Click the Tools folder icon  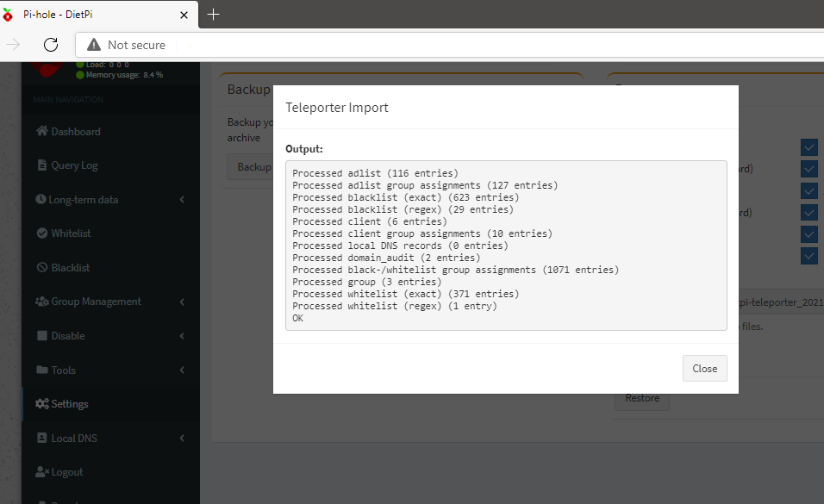click(42, 370)
